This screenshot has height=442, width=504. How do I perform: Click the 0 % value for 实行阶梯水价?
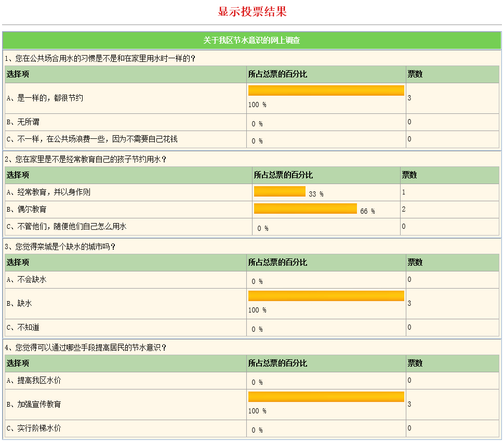pyautogui.click(x=257, y=430)
